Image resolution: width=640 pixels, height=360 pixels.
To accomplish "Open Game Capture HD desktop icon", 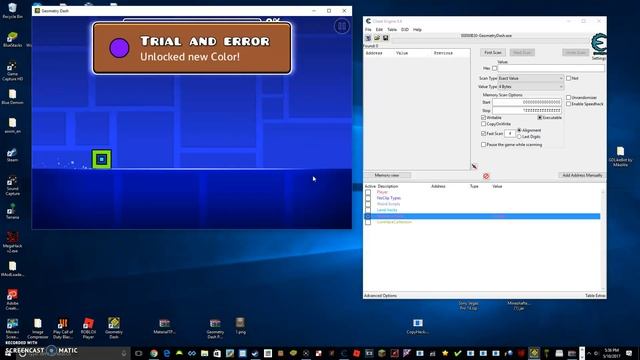I will [x=12, y=71].
